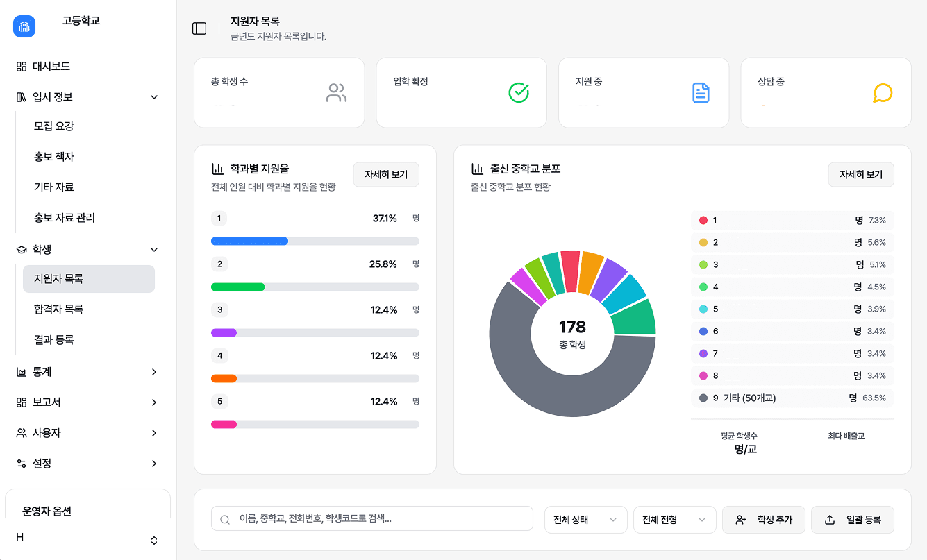This screenshot has width=927, height=560.
Task: Click the 63.5% value in legend
Action: [x=874, y=398]
